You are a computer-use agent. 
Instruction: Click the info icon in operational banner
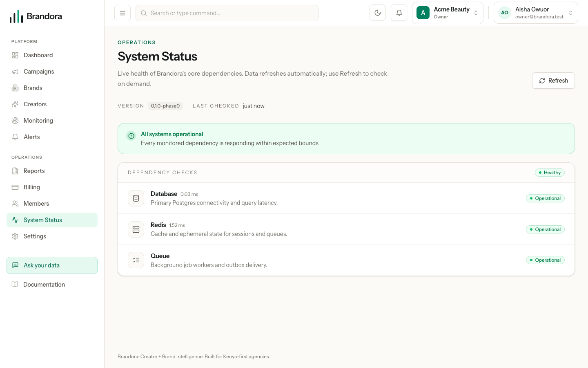pos(131,136)
